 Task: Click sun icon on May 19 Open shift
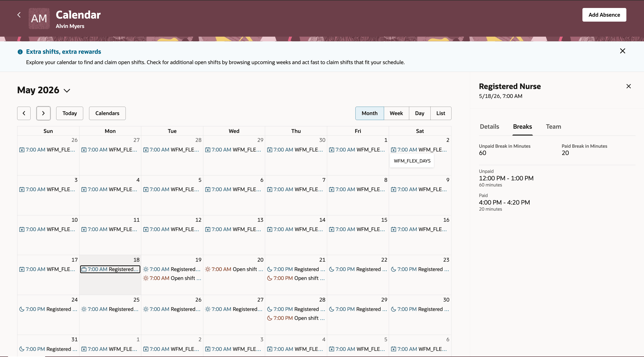click(x=146, y=278)
